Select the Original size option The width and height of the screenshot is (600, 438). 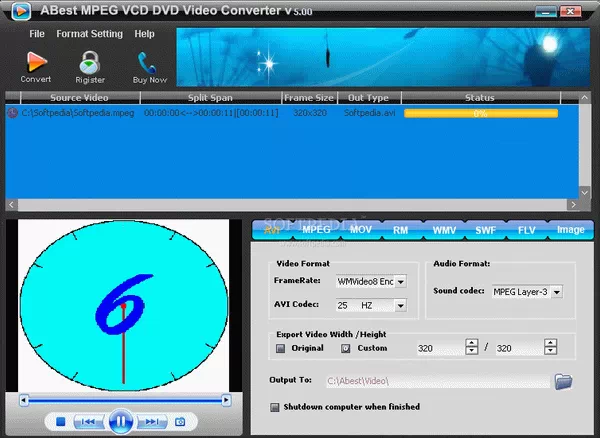coord(282,348)
